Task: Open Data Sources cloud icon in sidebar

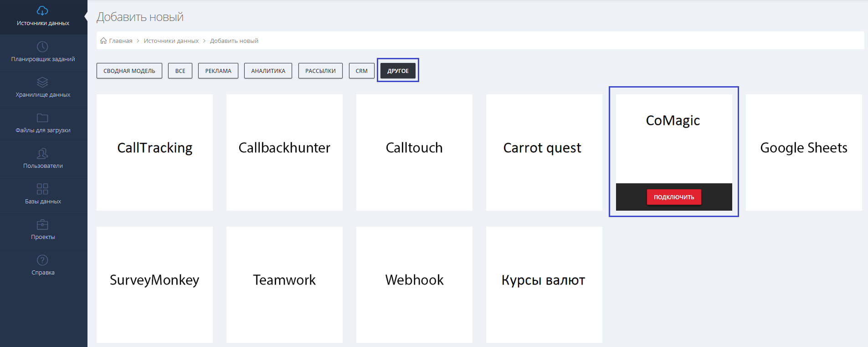Action: 42,11
